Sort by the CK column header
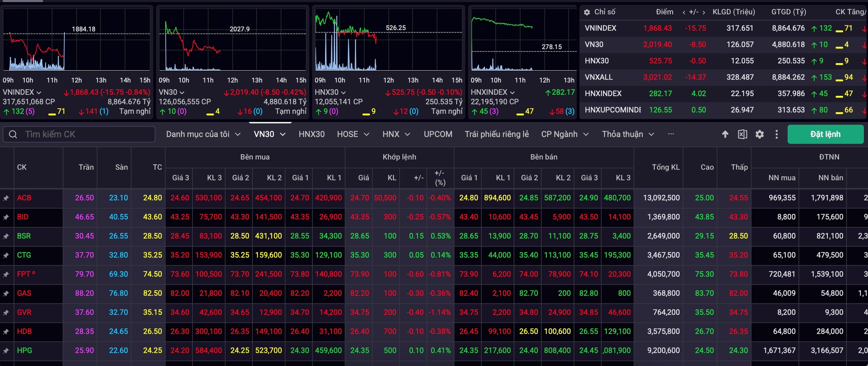868x366 pixels. pos(22,167)
